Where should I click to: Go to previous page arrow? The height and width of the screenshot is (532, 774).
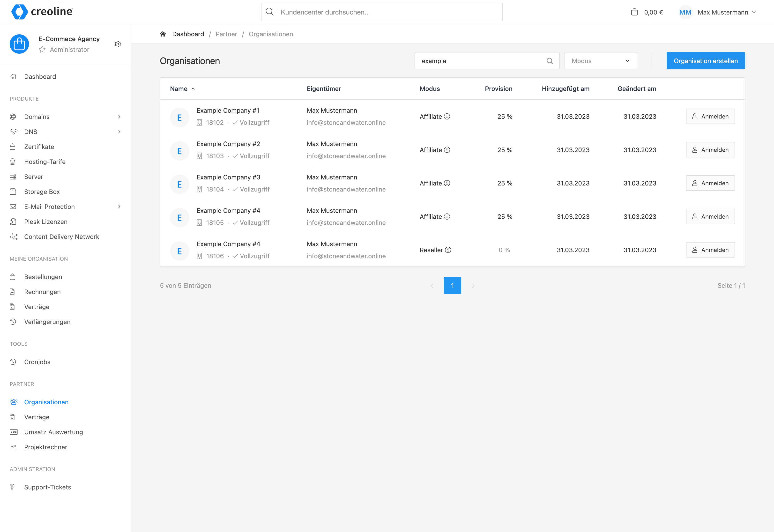click(x=432, y=286)
